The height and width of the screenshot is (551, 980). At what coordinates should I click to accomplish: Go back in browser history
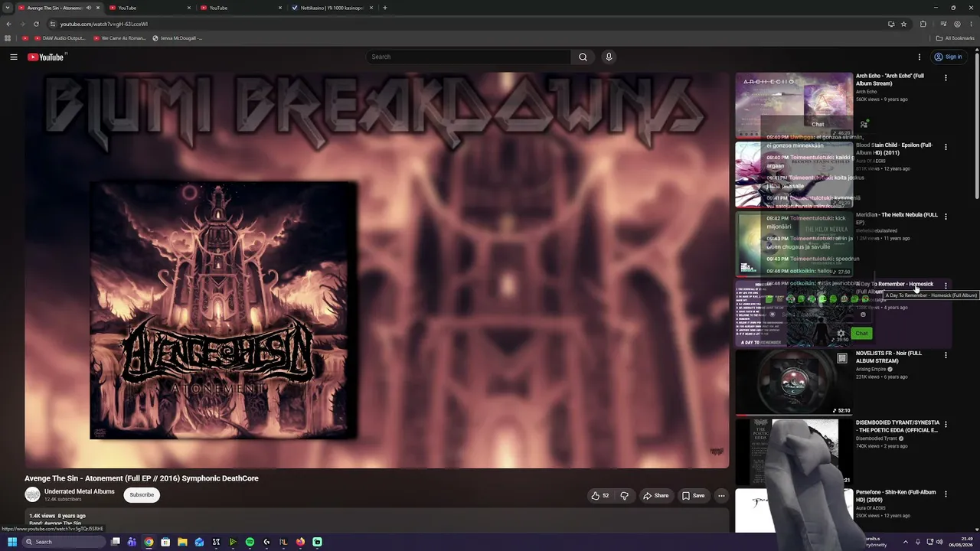[8, 24]
